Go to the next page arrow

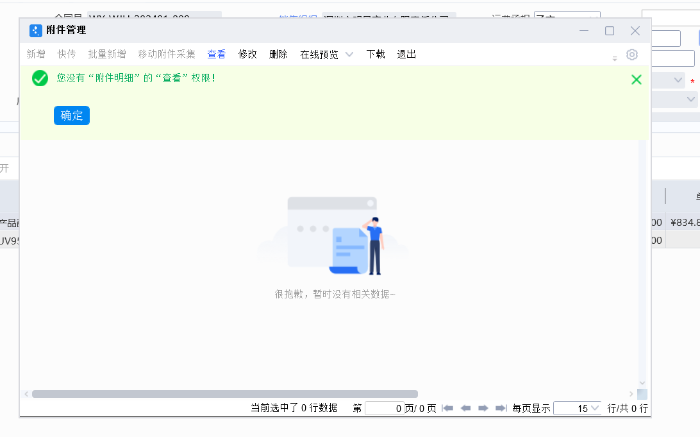(x=483, y=408)
